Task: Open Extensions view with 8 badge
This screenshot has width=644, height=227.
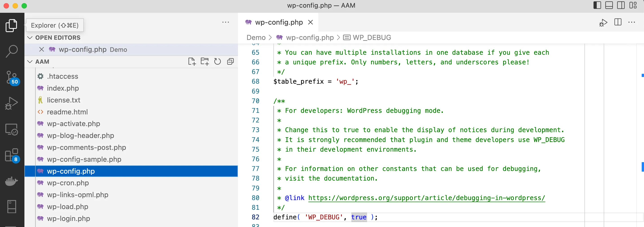Action: (x=12, y=155)
